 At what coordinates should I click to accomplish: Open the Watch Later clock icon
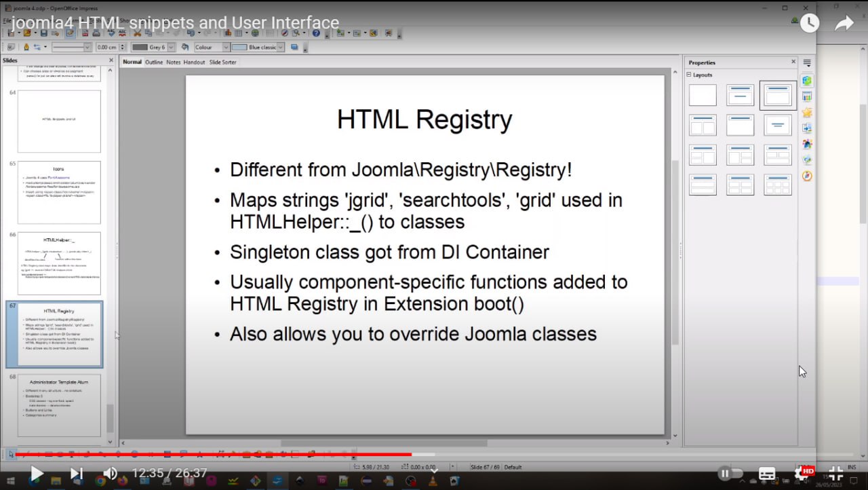coord(810,23)
